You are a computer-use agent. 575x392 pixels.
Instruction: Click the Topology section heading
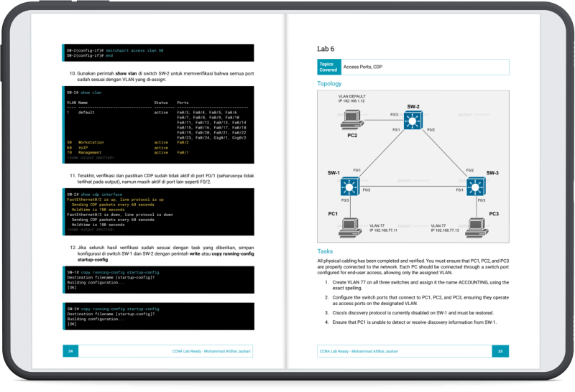point(329,84)
